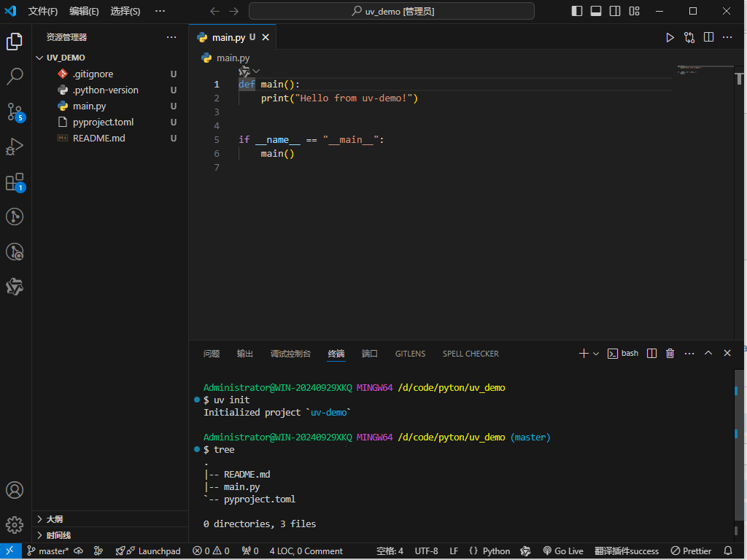The height and width of the screenshot is (560, 747).
Task: Select the bash terminal instance
Action: [x=623, y=354]
